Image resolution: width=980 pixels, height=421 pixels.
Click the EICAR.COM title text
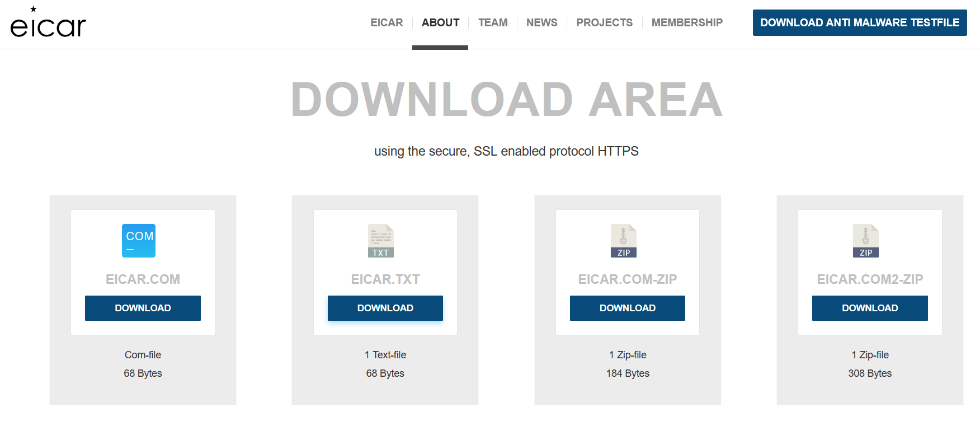coord(143,279)
